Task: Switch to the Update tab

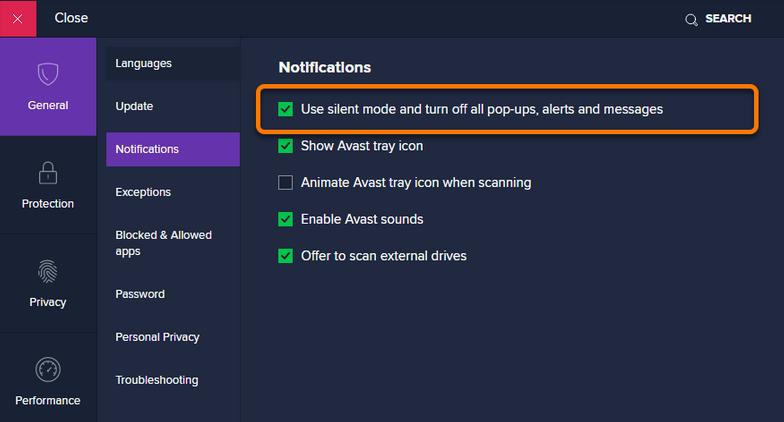Action: pos(134,106)
